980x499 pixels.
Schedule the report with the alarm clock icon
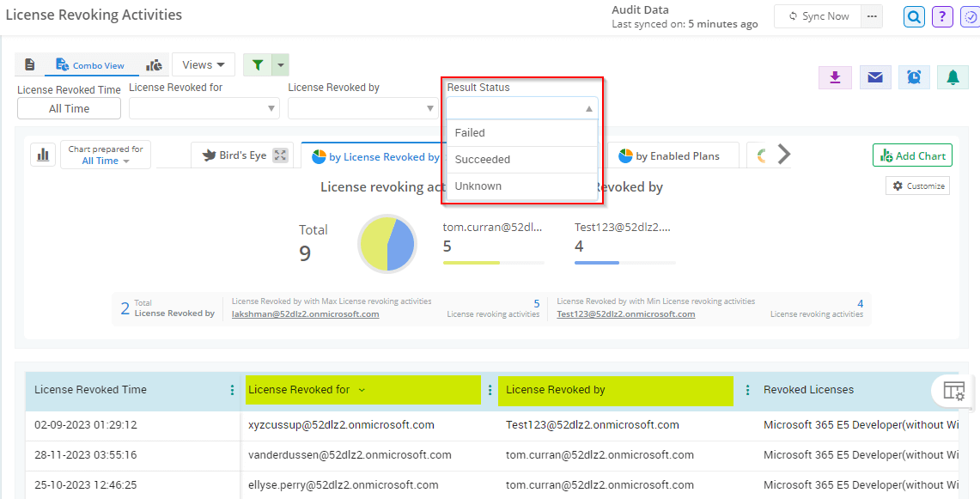point(914,77)
